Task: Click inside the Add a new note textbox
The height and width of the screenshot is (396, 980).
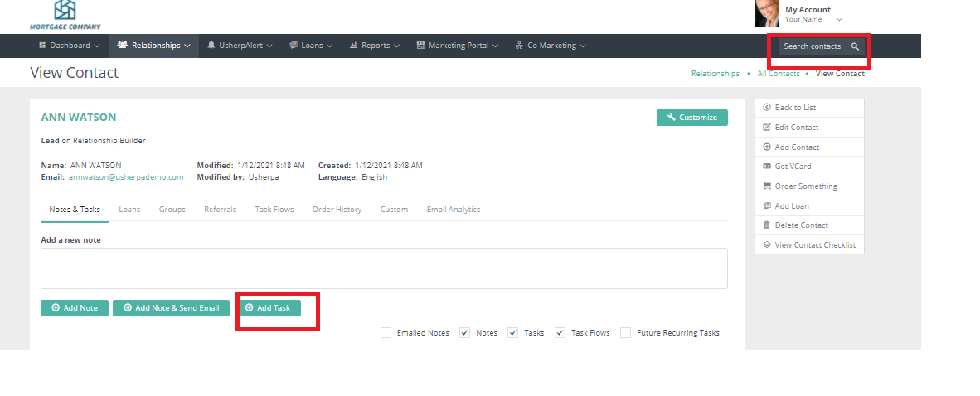Action: pos(384,268)
